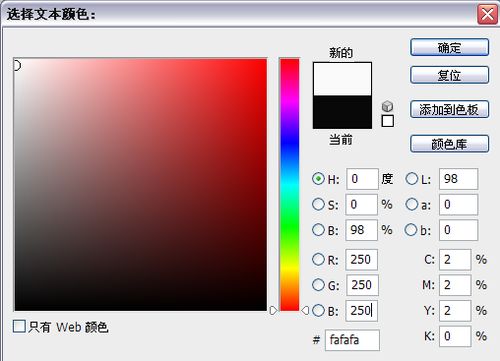Select the RGB blue B radio button

tap(318, 311)
